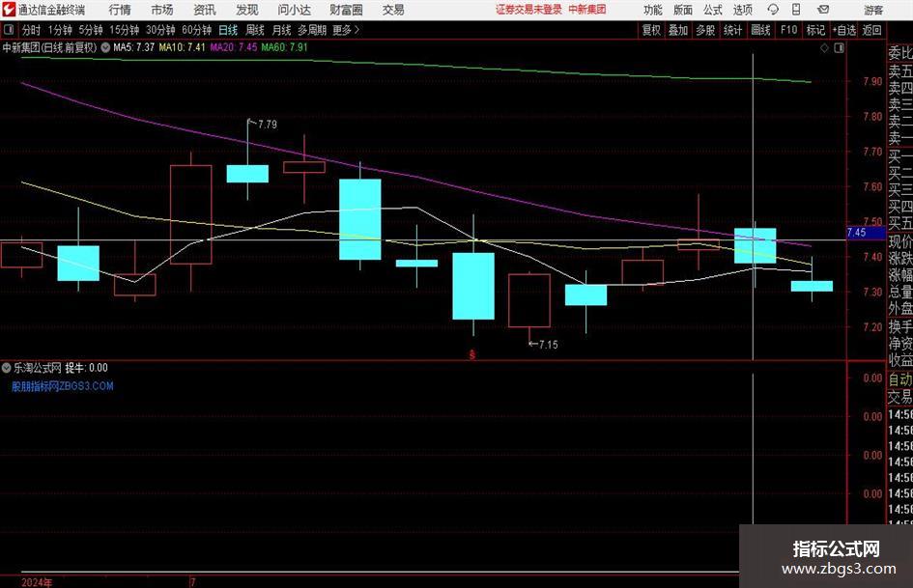Image resolution: width=913 pixels, height=588 pixels.
Task: Click the 7.79 high price marker
Action: click(268, 125)
